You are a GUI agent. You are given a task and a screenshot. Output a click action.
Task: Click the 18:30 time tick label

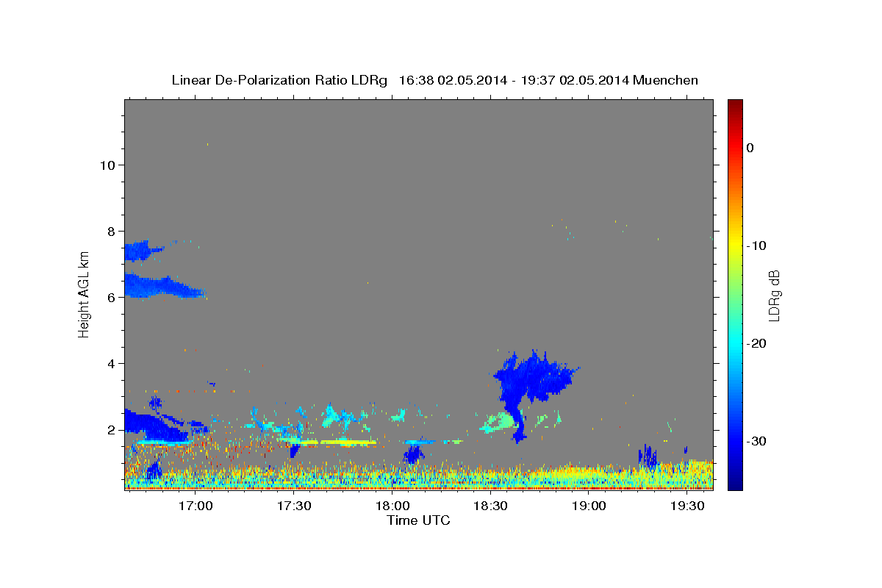491,506
